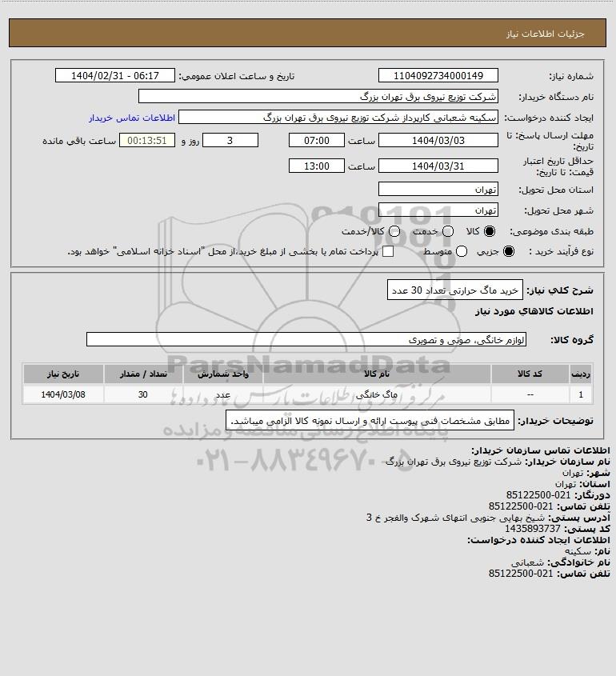Choose the جزیی purchase type radio
Image resolution: width=616 pixels, height=676 pixels.
pos(509,251)
